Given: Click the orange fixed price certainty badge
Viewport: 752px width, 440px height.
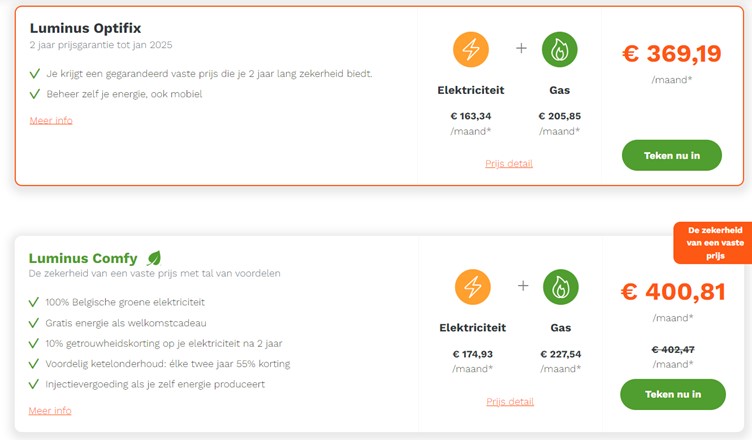Looking at the screenshot, I should click(712, 243).
